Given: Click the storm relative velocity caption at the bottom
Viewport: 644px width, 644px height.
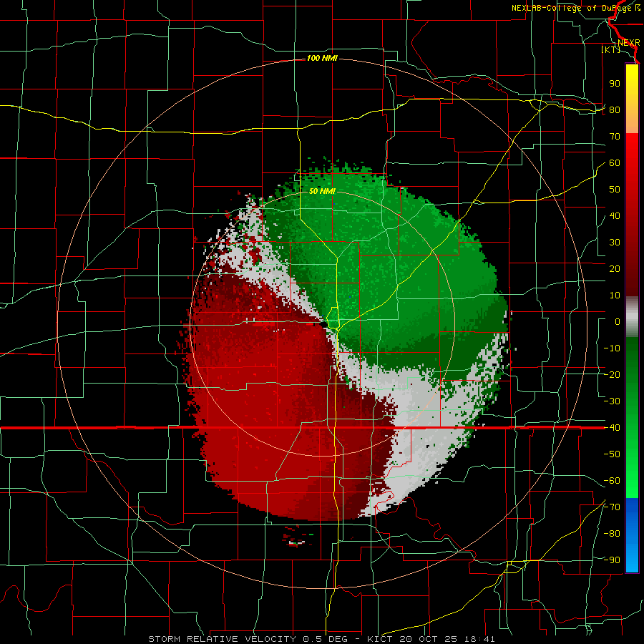Looking at the screenshot, I should coord(321,639).
